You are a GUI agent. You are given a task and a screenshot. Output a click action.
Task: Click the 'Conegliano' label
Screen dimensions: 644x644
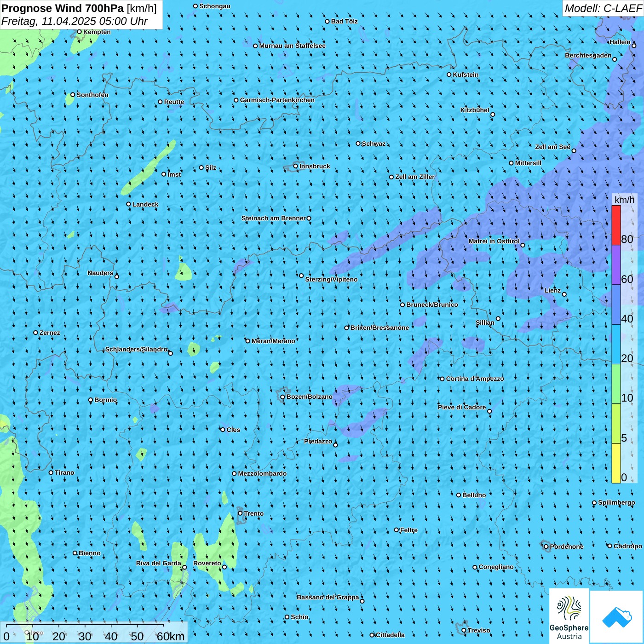[496, 567]
